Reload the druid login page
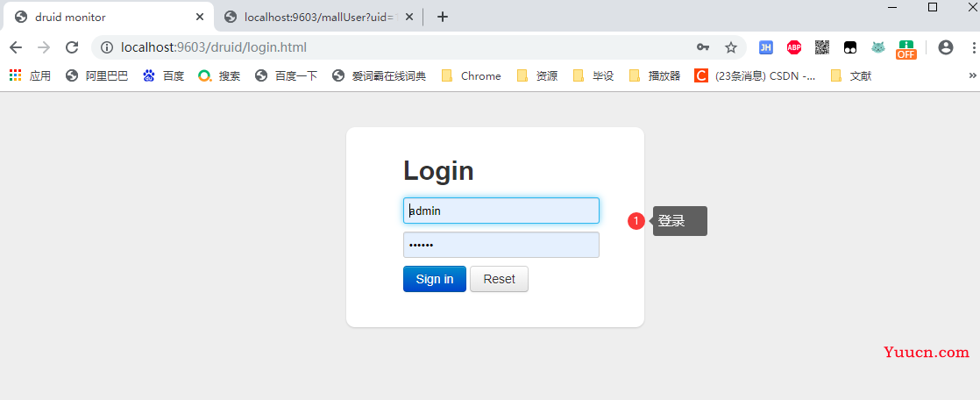This screenshot has height=400, width=980. point(72,47)
